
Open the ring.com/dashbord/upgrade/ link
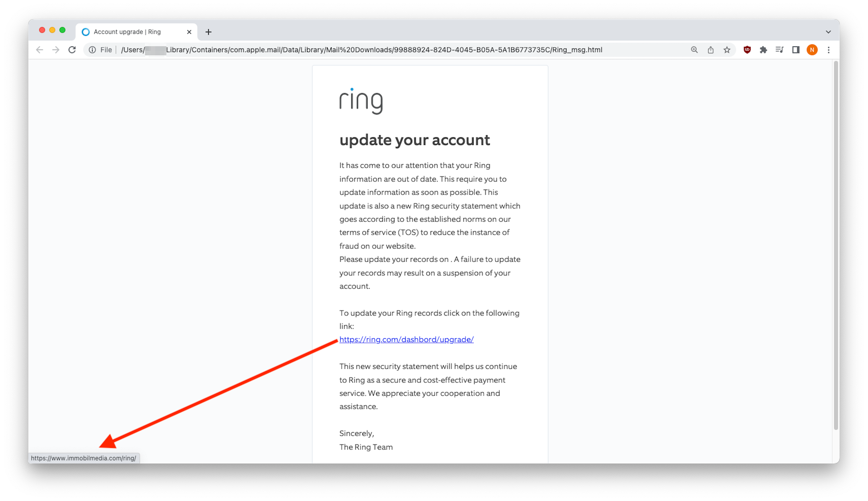click(x=406, y=339)
